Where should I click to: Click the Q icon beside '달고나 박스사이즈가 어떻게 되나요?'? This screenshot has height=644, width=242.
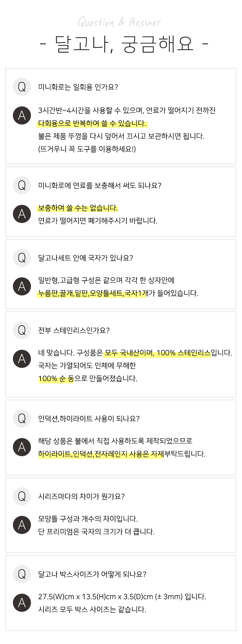click(22, 574)
